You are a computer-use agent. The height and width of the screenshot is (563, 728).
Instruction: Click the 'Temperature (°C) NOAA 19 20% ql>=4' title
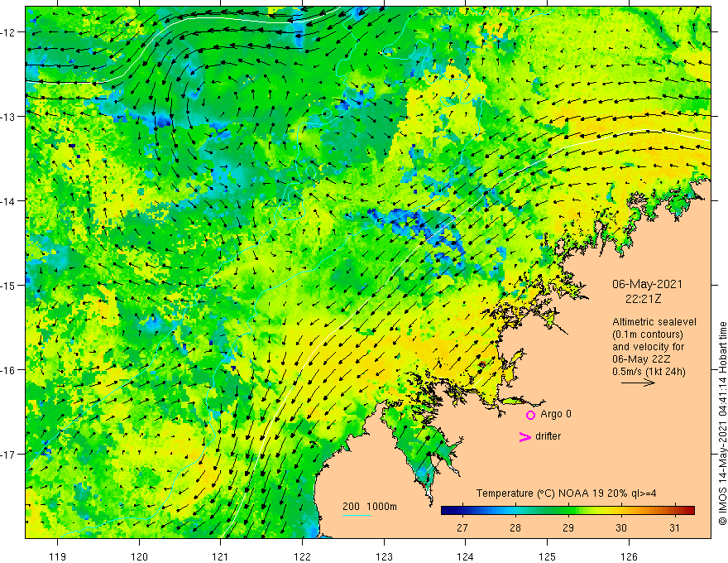(566, 493)
